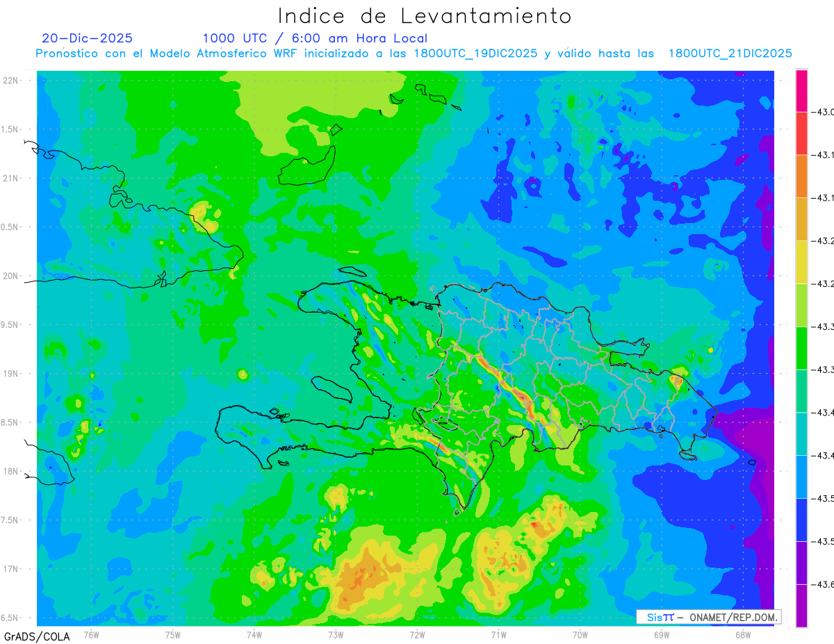Image resolution: width=834 pixels, height=644 pixels.
Task: Select the bottom violet colorbar swatch
Action: coord(801,606)
